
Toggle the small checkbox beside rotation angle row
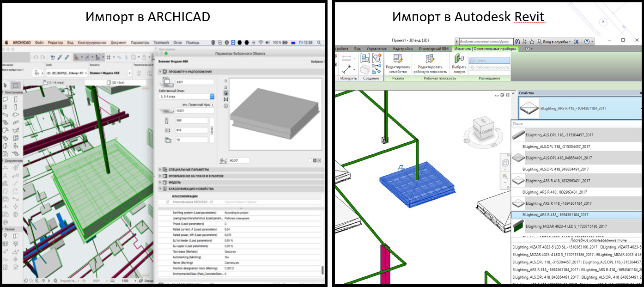pos(310,160)
